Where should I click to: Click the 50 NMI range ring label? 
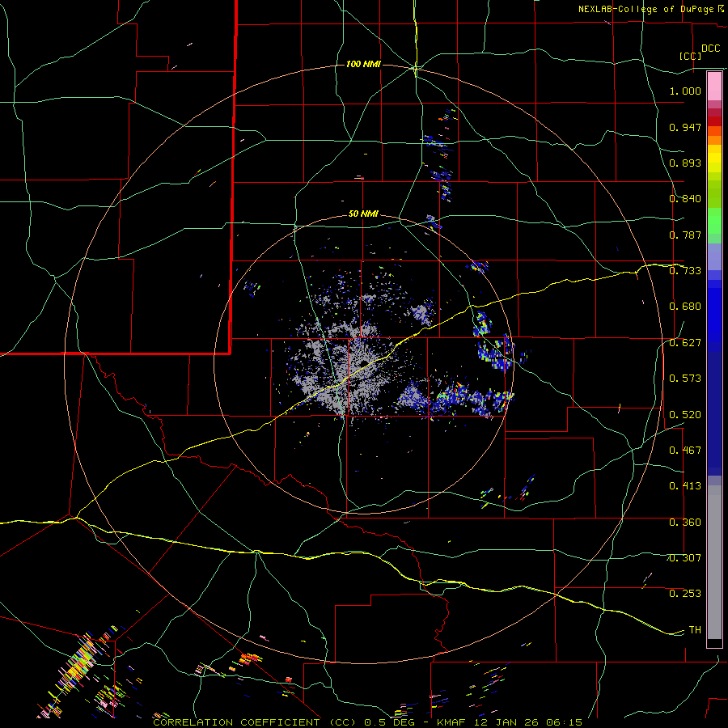363,214
